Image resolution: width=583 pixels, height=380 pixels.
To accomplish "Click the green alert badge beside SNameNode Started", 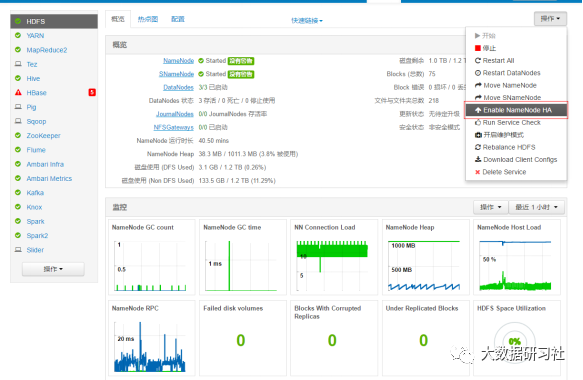I will pyautogui.click(x=241, y=74).
